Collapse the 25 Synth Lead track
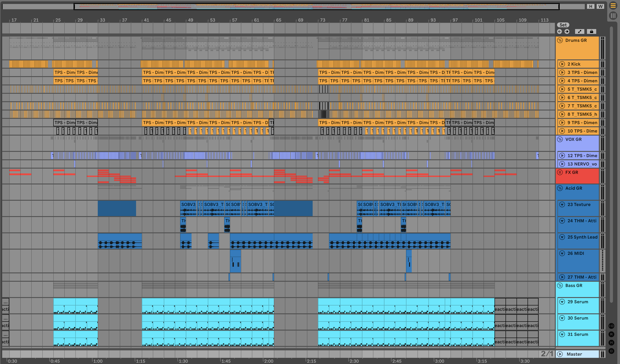 (562, 237)
